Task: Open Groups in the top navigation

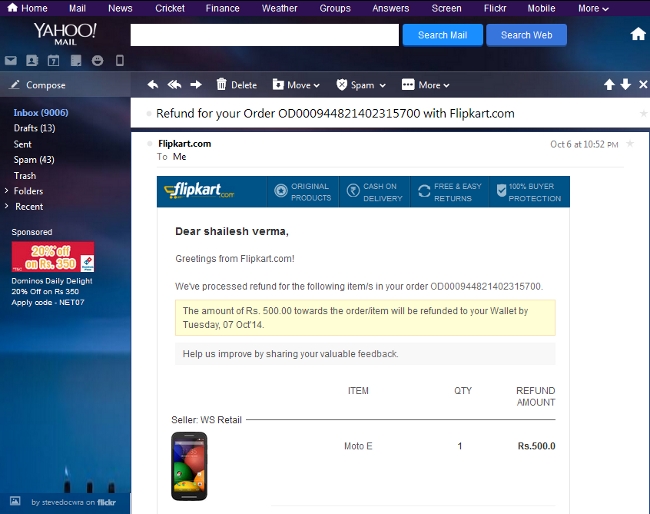Action: (x=335, y=8)
